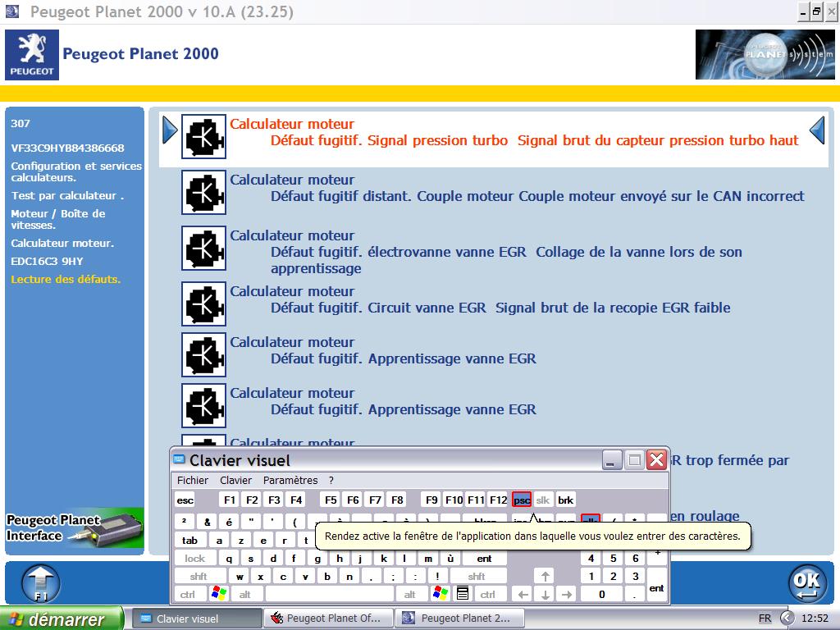Minimize the Clavier visuel window
Viewport: 840px width, 630px height.
tap(612, 460)
